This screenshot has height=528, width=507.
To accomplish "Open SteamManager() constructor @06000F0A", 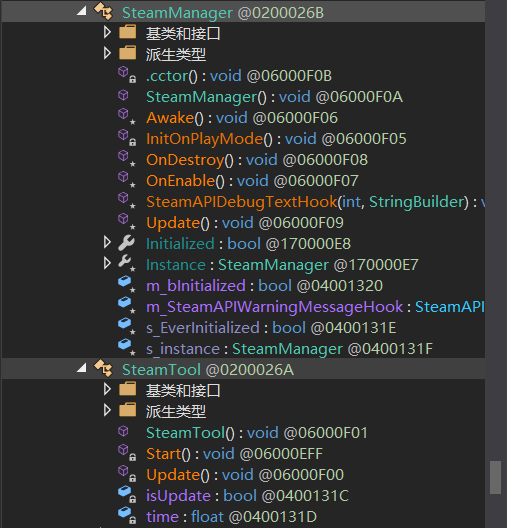I will pos(274,97).
